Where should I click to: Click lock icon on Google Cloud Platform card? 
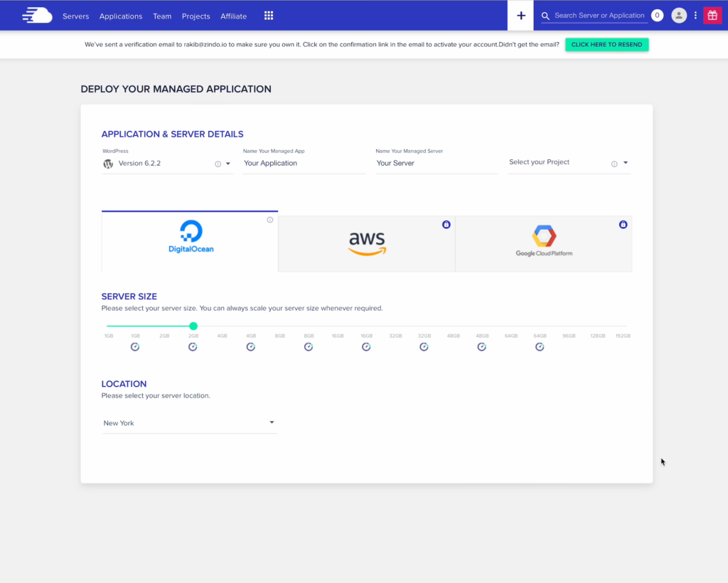623,225
